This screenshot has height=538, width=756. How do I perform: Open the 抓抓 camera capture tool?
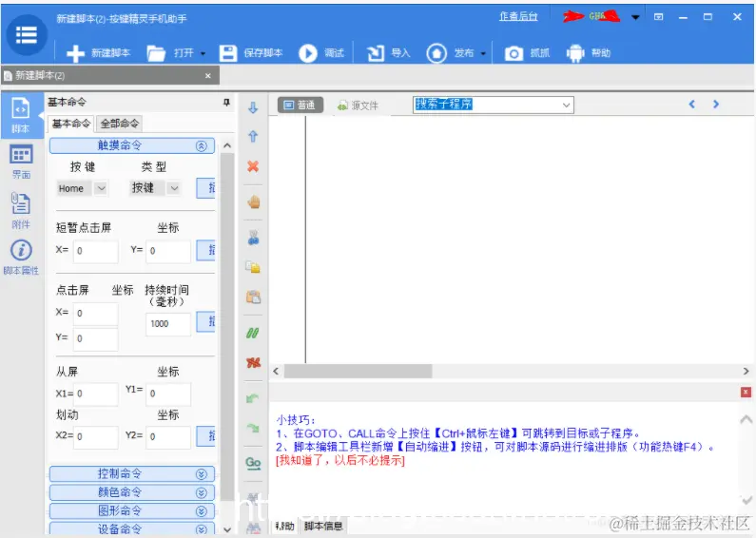click(x=514, y=53)
